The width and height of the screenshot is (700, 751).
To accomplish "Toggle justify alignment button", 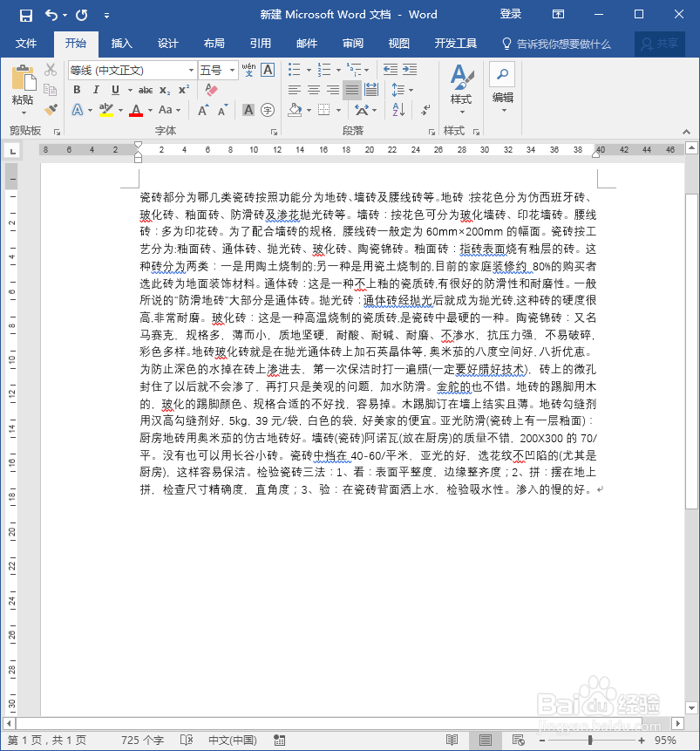I will (x=352, y=90).
